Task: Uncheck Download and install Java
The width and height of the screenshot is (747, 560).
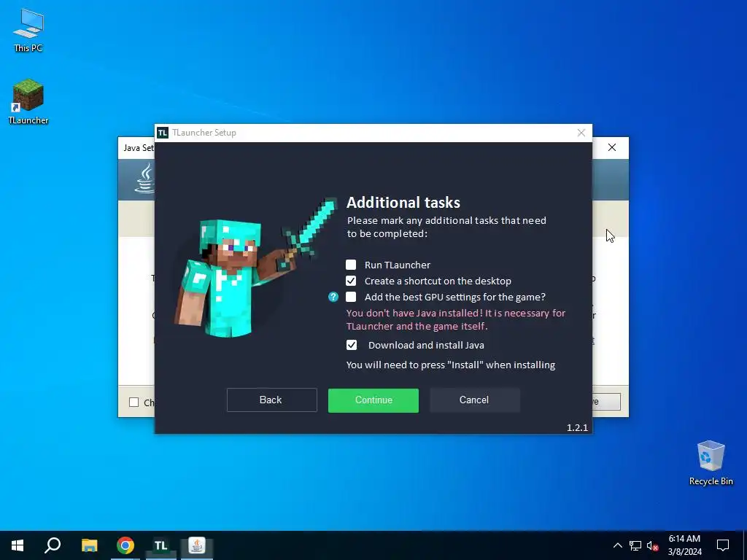Action: [x=351, y=345]
